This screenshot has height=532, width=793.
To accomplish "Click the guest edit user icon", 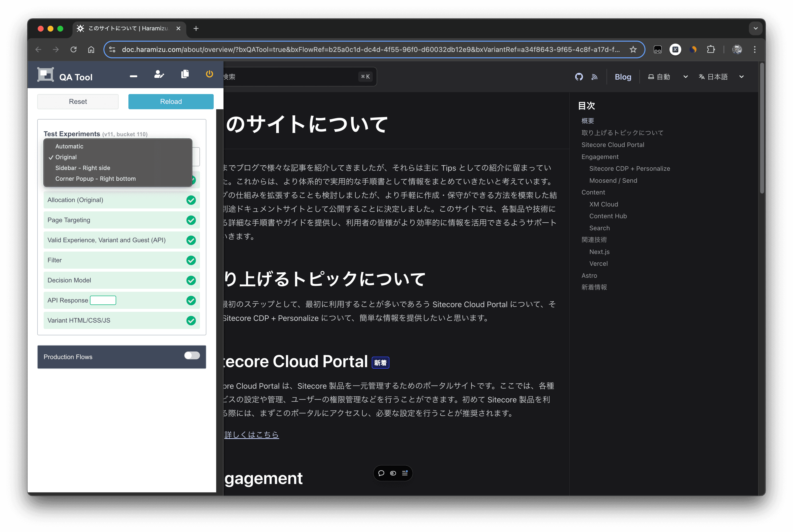I will coord(159,74).
